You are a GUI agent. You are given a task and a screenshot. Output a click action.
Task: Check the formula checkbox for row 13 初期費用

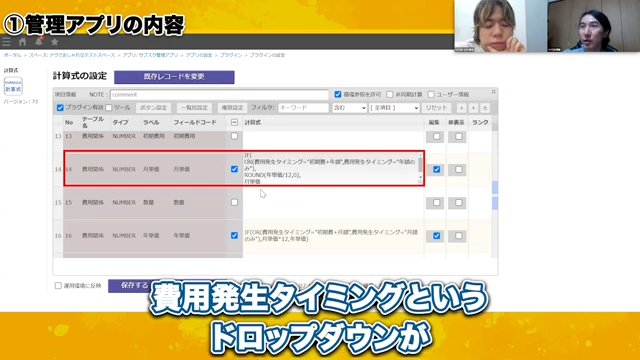[234, 136]
